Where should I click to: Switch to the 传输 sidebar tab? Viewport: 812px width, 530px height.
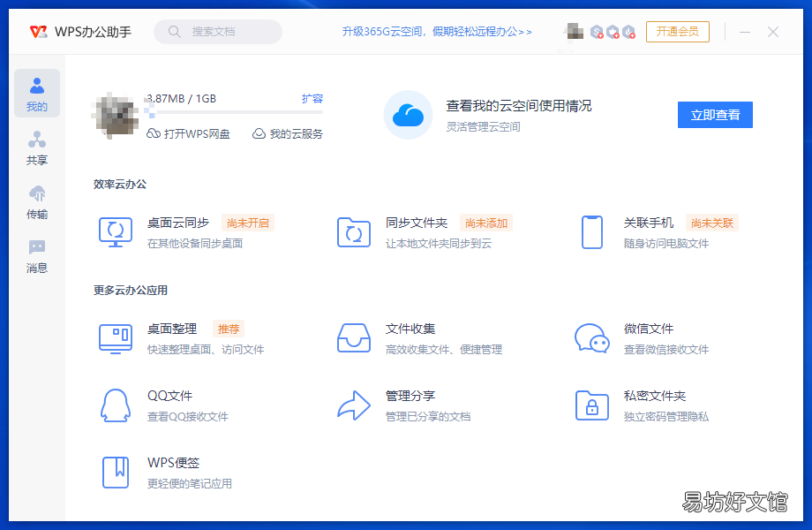[37, 201]
